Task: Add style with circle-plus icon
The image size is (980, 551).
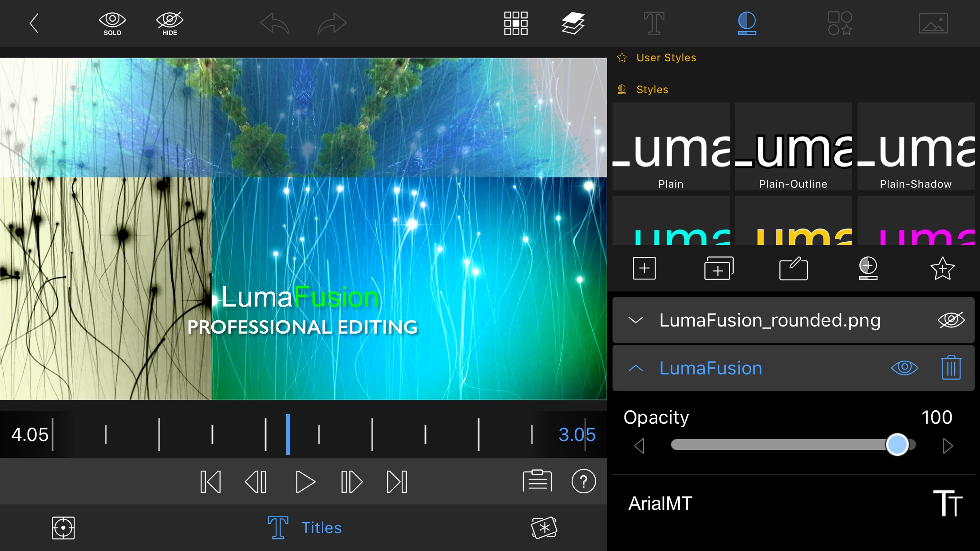Action: (x=868, y=268)
